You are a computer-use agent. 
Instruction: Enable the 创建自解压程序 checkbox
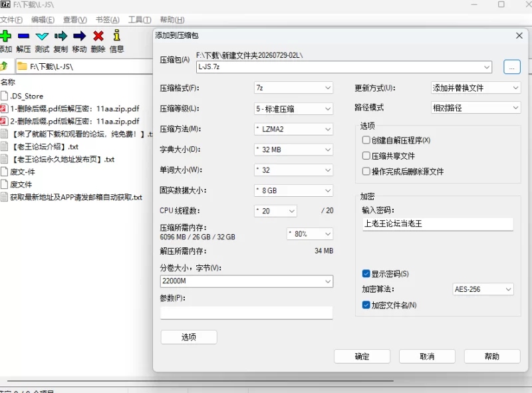point(366,140)
